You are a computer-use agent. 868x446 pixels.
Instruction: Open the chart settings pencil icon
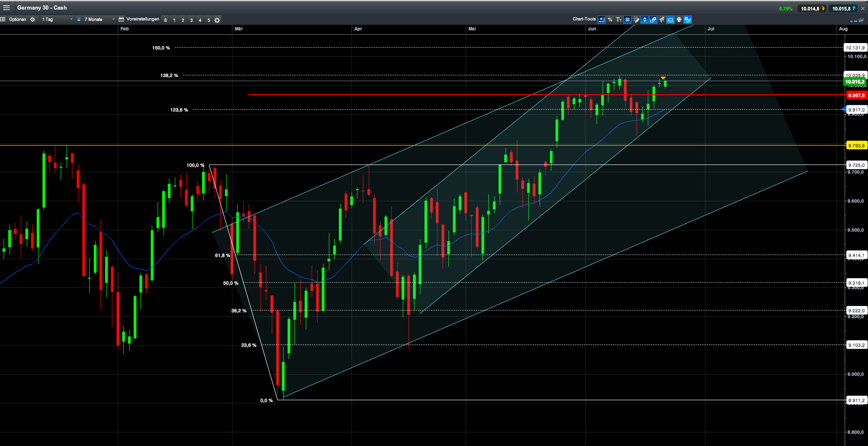[688, 19]
